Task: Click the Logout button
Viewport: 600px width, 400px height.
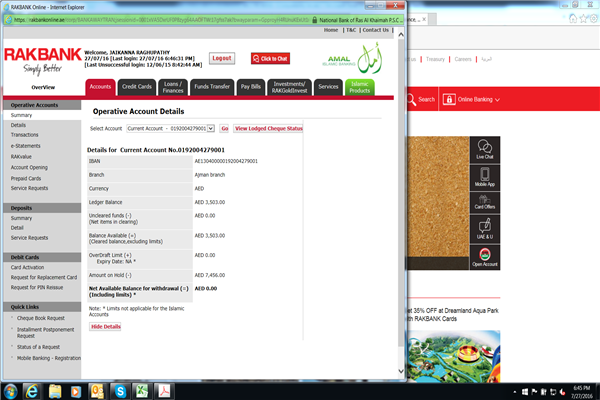Action: 222,58
